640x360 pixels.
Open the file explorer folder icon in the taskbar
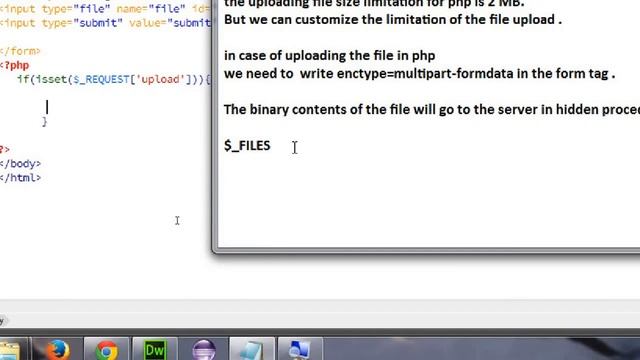tap(11, 350)
